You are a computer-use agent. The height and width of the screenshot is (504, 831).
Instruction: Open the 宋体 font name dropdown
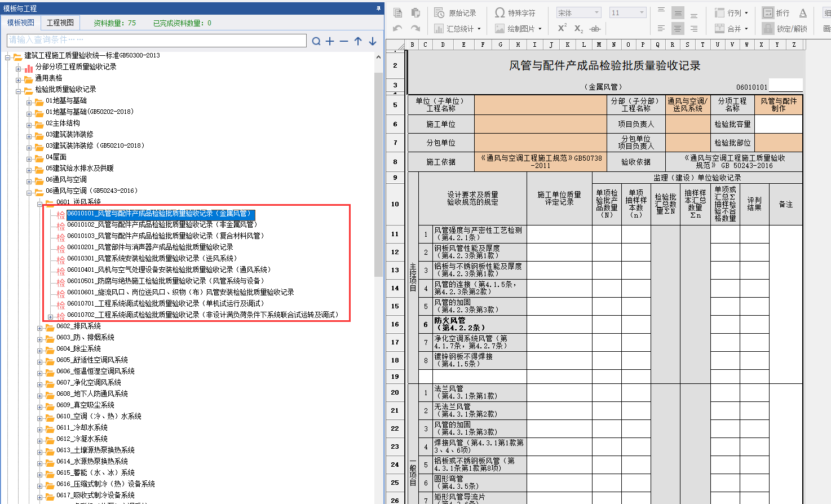click(x=596, y=13)
